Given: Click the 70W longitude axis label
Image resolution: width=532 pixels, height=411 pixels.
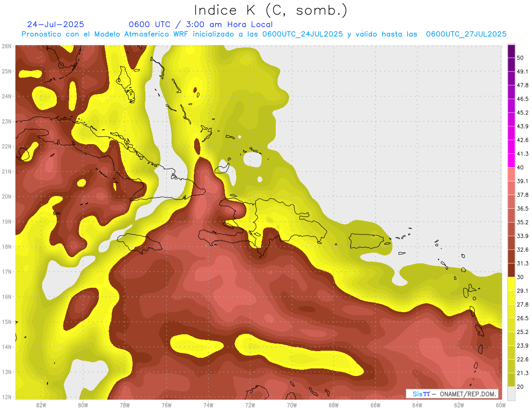Looking at the screenshot, I should (292, 405).
